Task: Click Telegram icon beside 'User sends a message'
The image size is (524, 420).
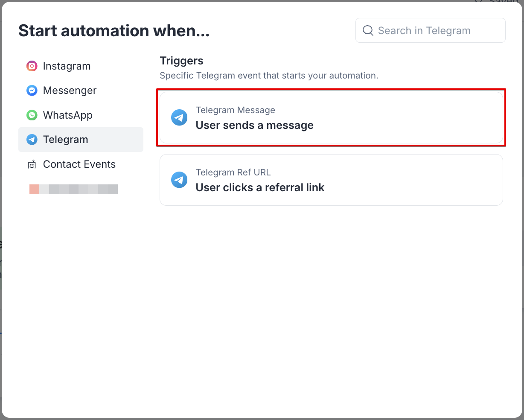Action: point(179,118)
